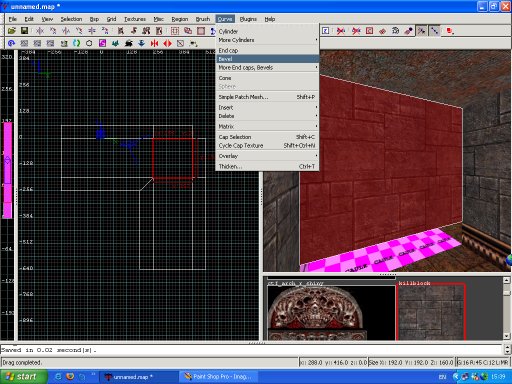
Task: Click the magenta S square icon
Action: tap(102, 43)
